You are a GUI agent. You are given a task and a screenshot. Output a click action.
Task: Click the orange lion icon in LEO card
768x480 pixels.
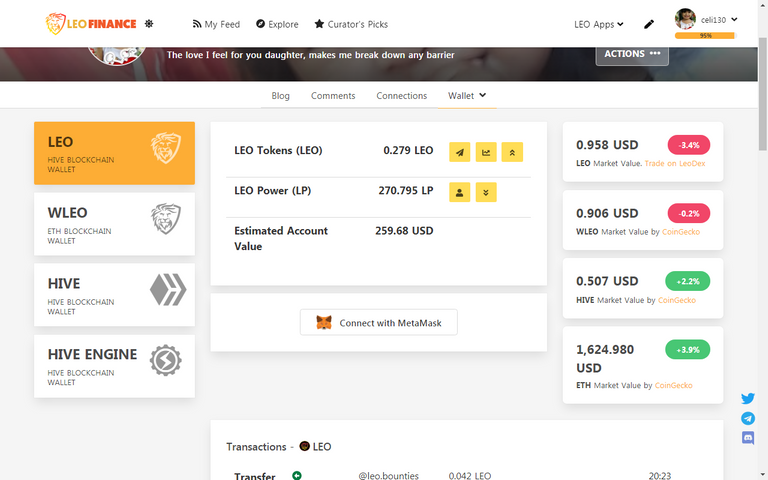(166, 147)
